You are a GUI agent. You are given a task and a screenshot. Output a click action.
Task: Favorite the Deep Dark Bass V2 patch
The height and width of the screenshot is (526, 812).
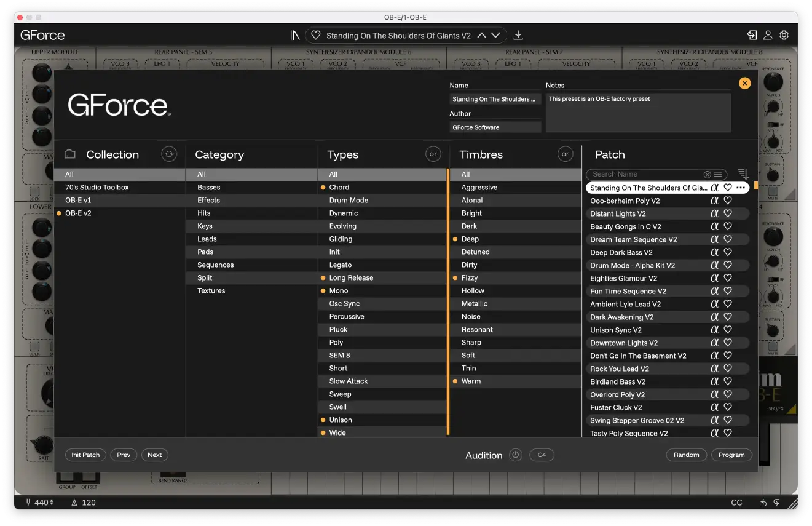728,252
